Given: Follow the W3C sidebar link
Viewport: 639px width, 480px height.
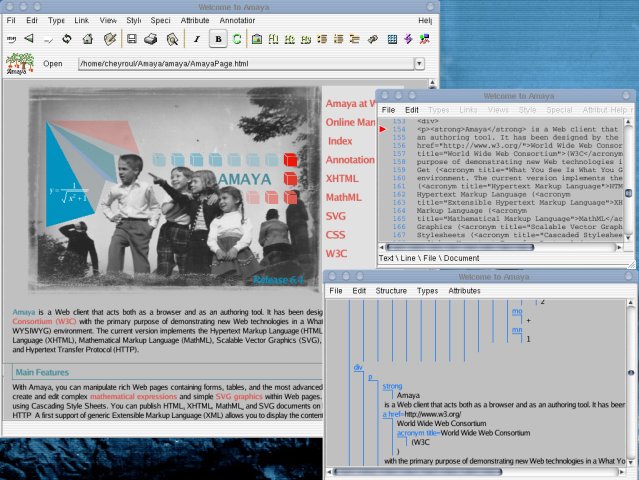Looking at the screenshot, I should 336,253.
